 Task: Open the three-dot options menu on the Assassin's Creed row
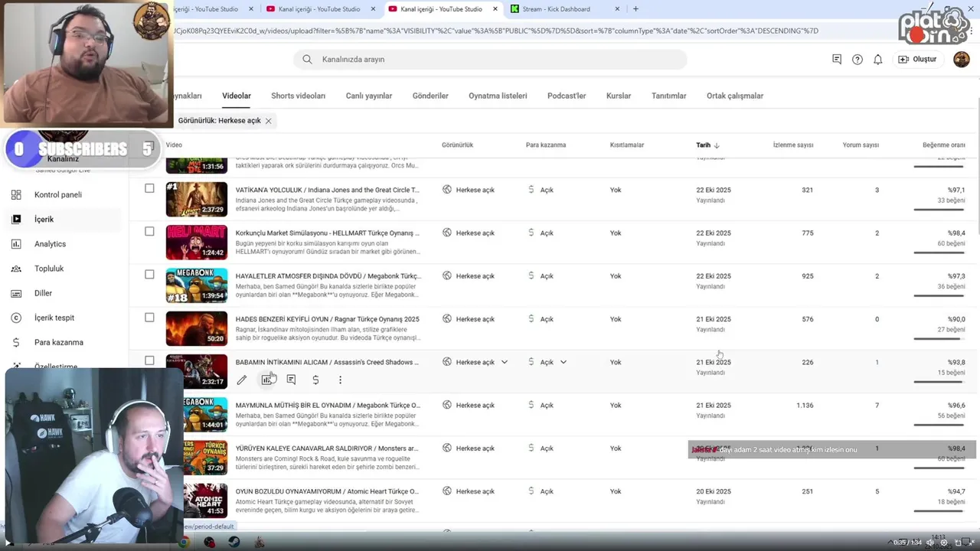pos(340,380)
